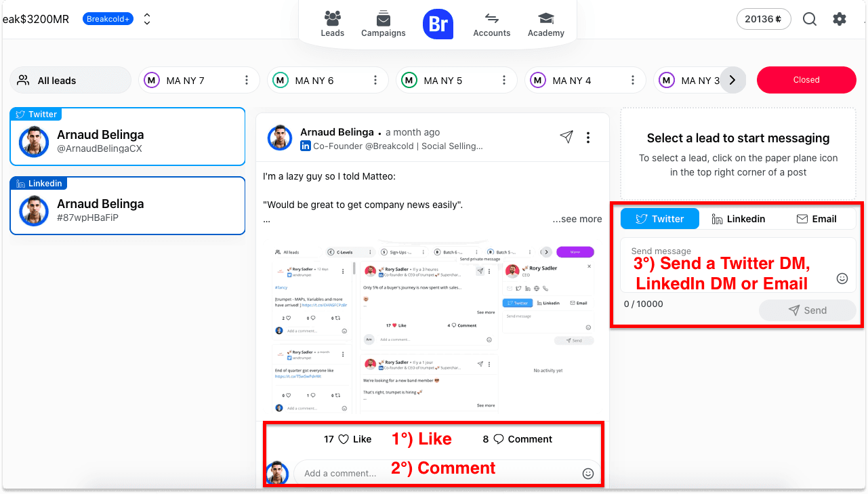Viewport: 868px width, 494px height.
Task: Open the Campaigns section
Action: point(383,24)
